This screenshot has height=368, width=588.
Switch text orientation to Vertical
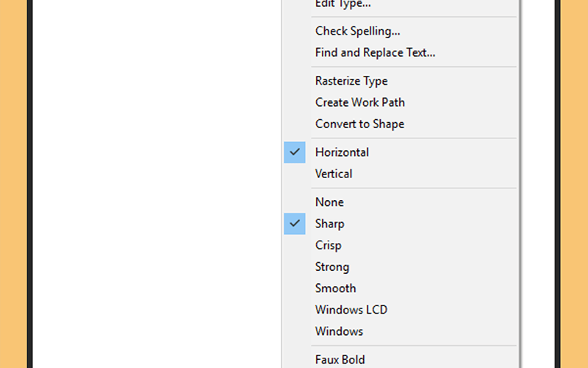point(400,174)
